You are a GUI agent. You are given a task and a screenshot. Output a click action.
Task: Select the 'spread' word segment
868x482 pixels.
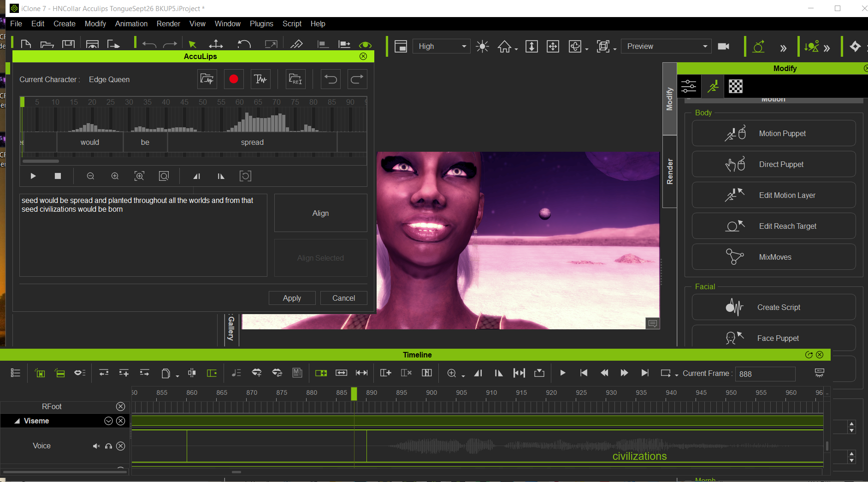252,142
